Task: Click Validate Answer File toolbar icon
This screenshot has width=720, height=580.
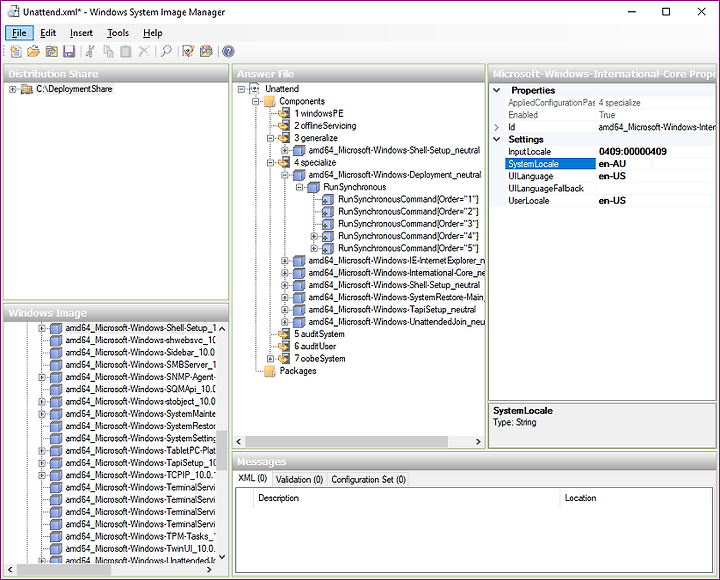Action: (x=188, y=51)
